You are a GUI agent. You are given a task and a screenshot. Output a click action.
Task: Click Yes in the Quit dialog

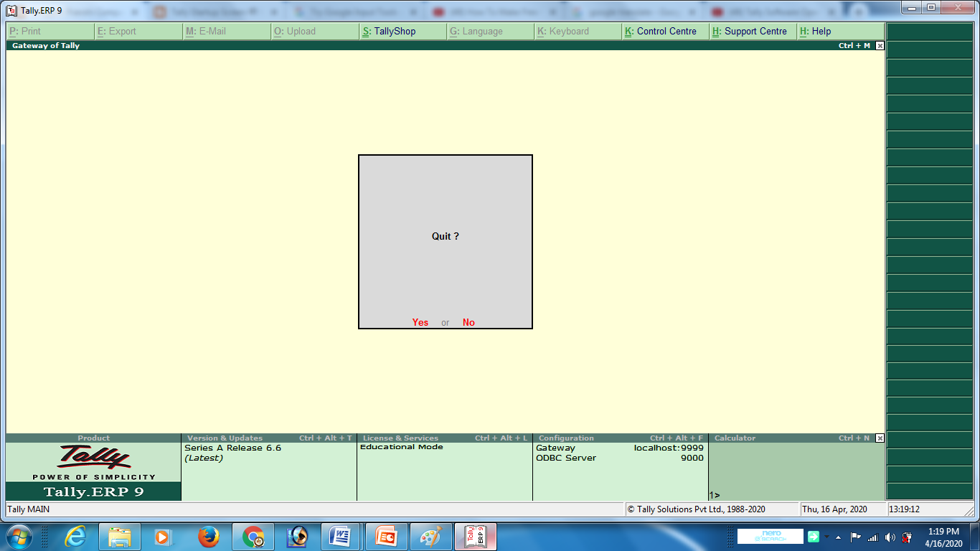coord(420,322)
